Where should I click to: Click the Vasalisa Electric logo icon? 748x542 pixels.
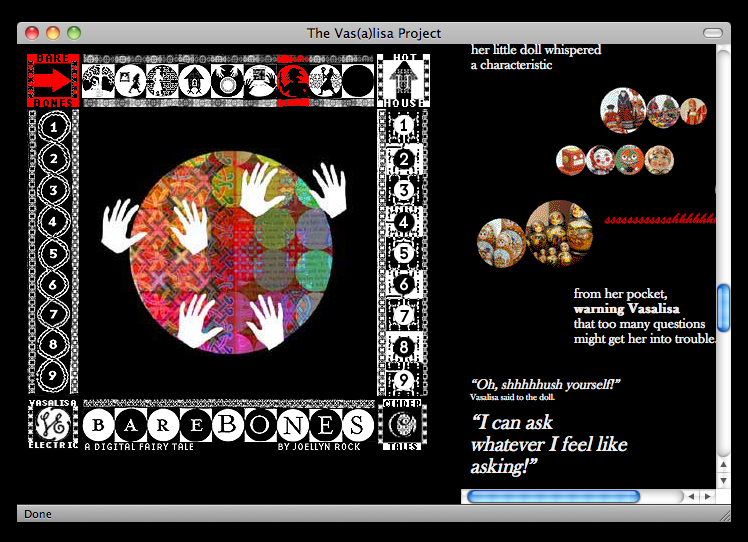(52, 425)
